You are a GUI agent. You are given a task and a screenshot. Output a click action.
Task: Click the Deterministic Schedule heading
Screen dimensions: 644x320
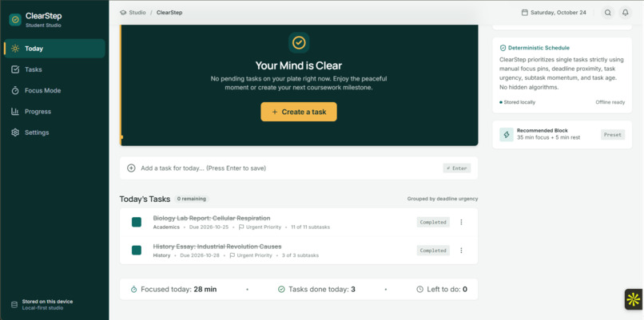point(539,48)
